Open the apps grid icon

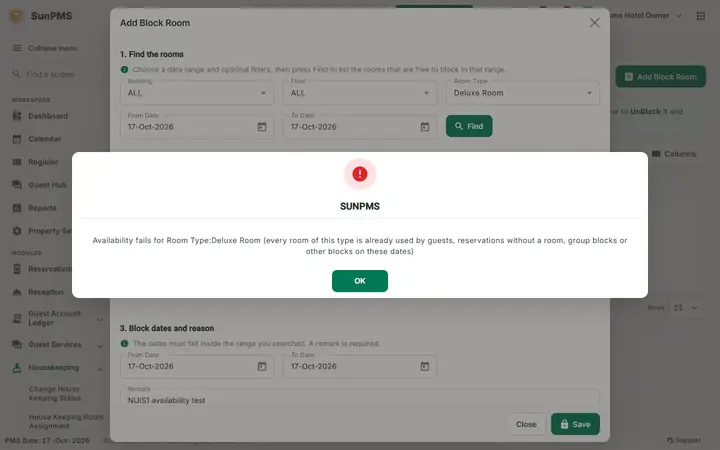[x=701, y=16]
